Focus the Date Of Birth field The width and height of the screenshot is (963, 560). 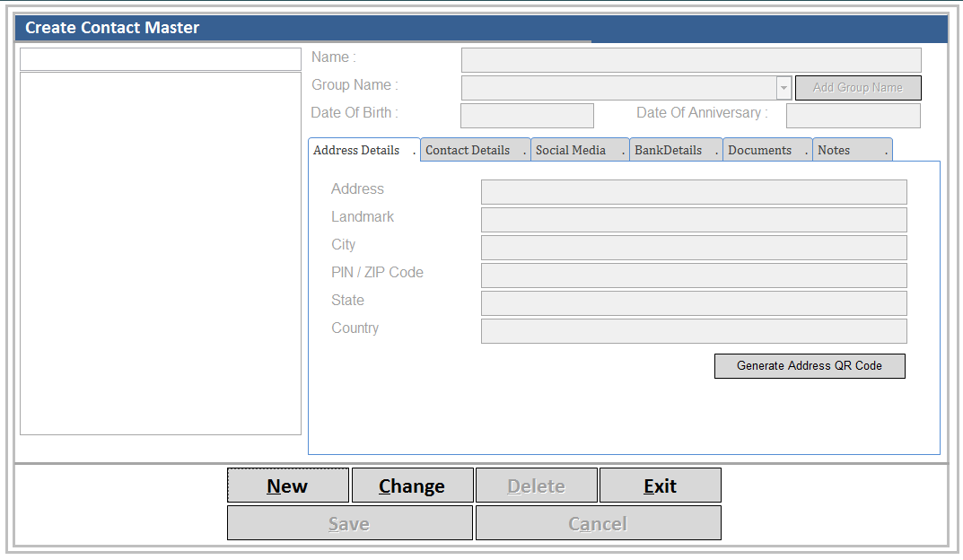click(527, 116)
